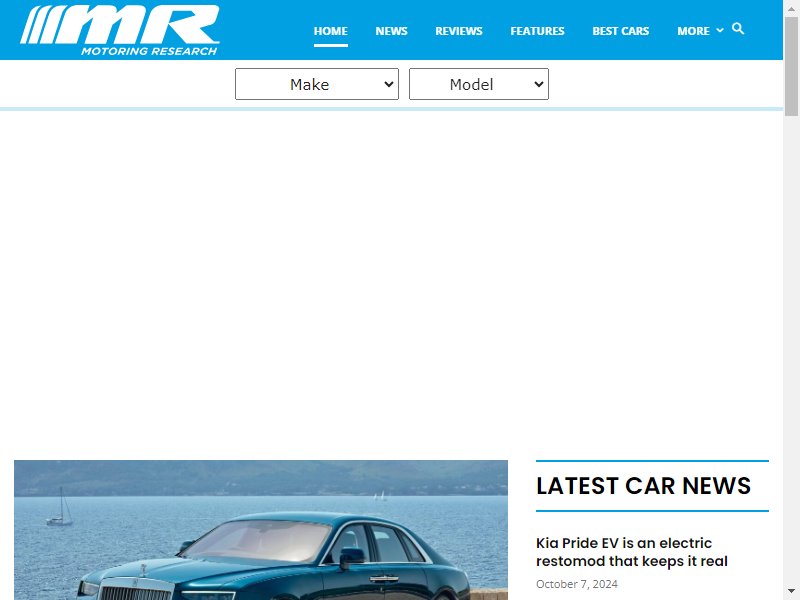The image size is (800, 600).
Task: Click the scrollbar up arrow
Action: tap(791, 8)
